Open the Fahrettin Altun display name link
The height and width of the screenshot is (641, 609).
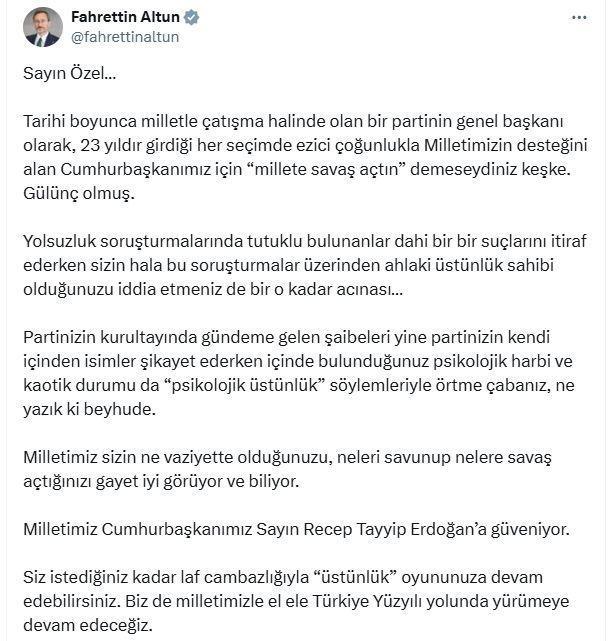pyautogui.click(x=120, y=17)
